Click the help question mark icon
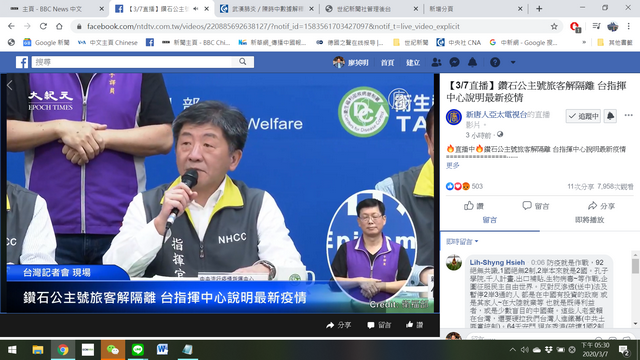 [x=495, y=62]
